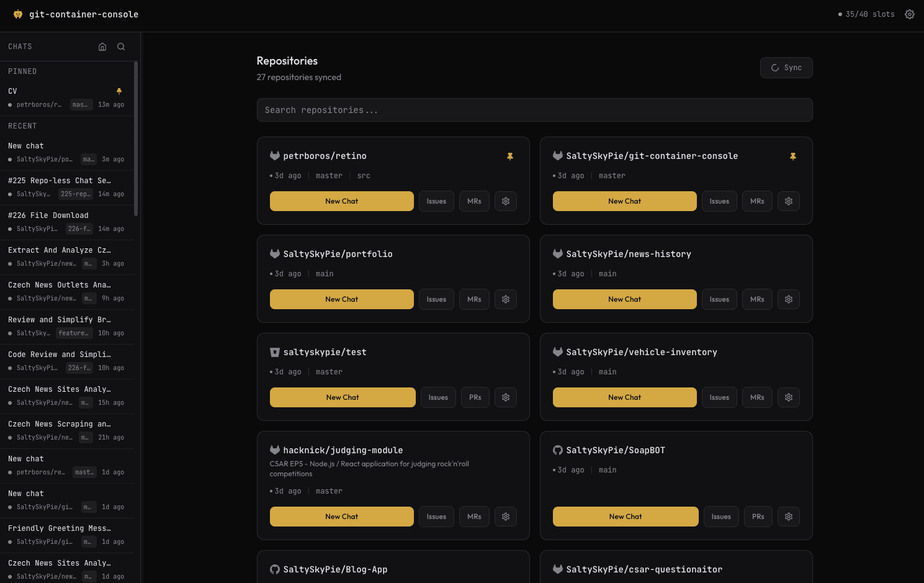Screen dimensions: 924x583
Task: Click the Search repositories input field
Action: [534, 110]
